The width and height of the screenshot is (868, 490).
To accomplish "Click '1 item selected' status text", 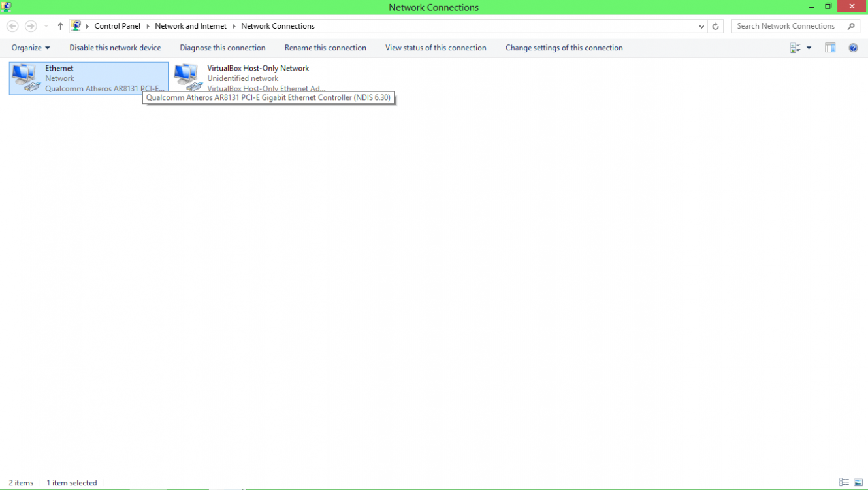I will (x=72, y=483).
